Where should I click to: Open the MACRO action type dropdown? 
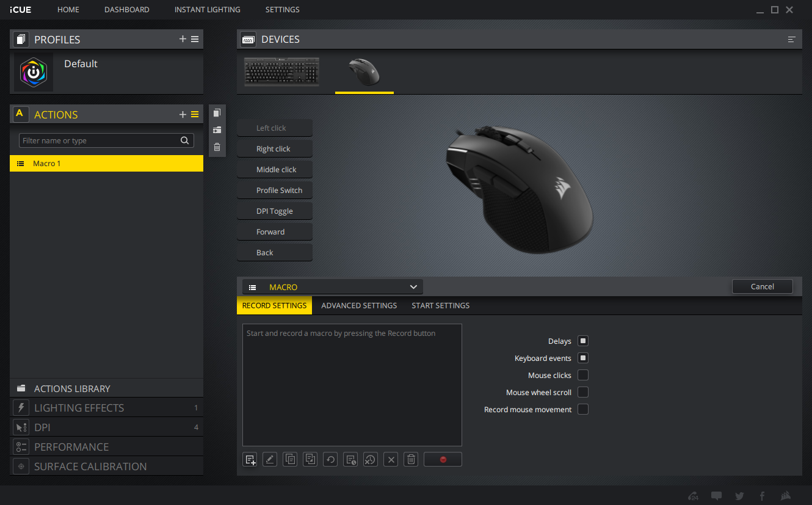[332, 287]
